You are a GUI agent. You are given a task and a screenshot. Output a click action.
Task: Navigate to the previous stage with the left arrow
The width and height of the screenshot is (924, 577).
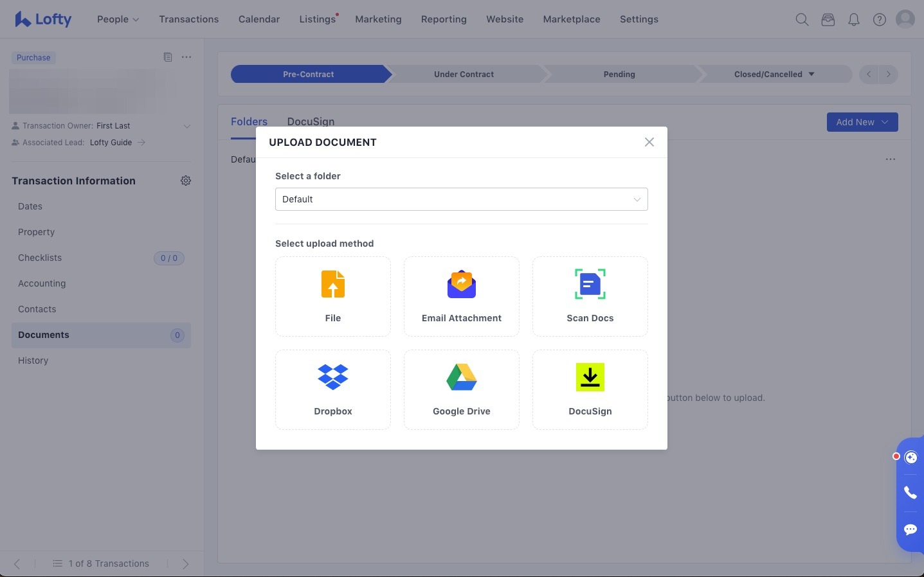pyautogui.click(x=869, y=75)
